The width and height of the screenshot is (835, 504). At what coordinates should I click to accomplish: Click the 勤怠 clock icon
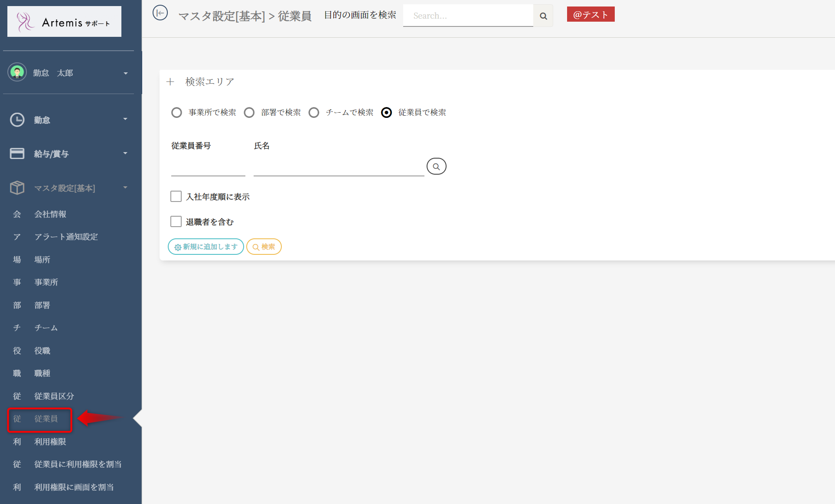[x=17, y=120]
